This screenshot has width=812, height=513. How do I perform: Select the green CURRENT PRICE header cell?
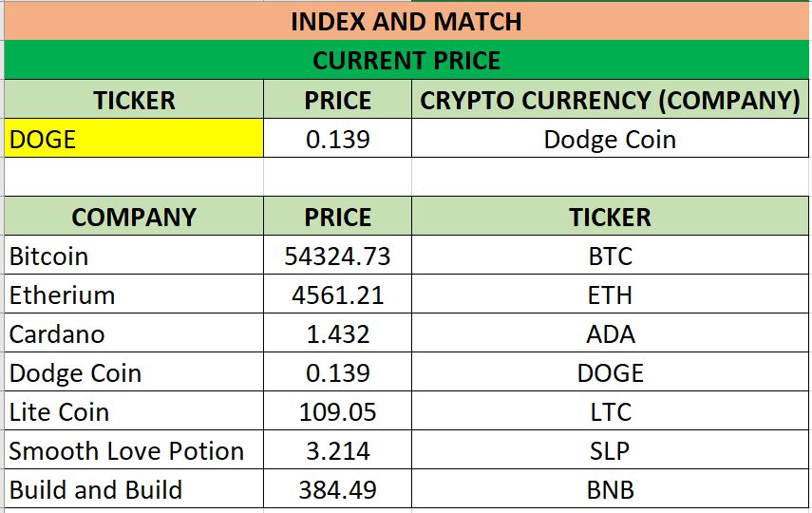point(406,61)
